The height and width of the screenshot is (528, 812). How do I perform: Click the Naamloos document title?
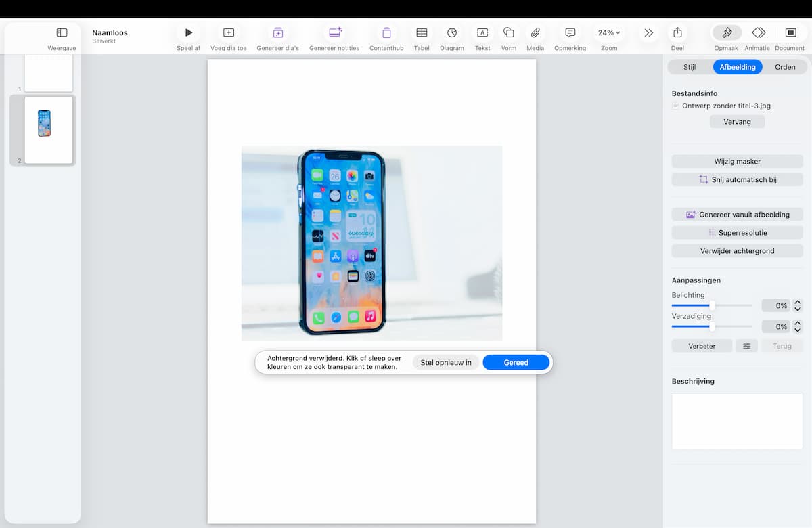coord(110,32)
